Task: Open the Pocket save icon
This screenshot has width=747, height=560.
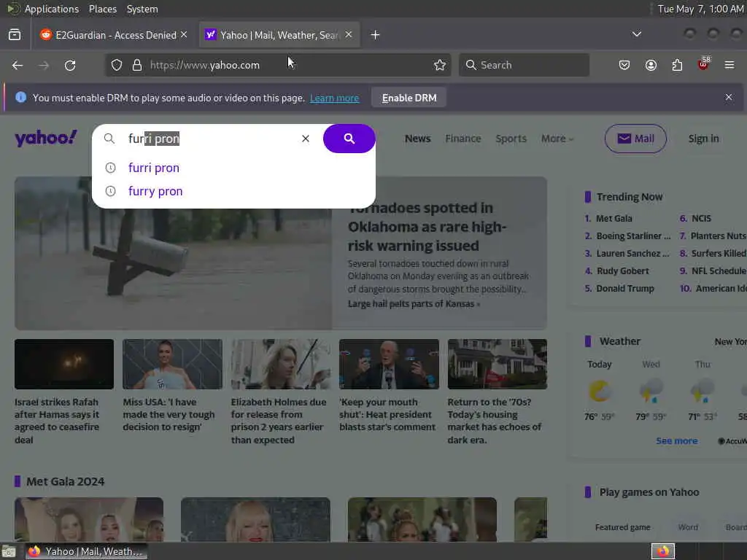Action: point(624,65)
